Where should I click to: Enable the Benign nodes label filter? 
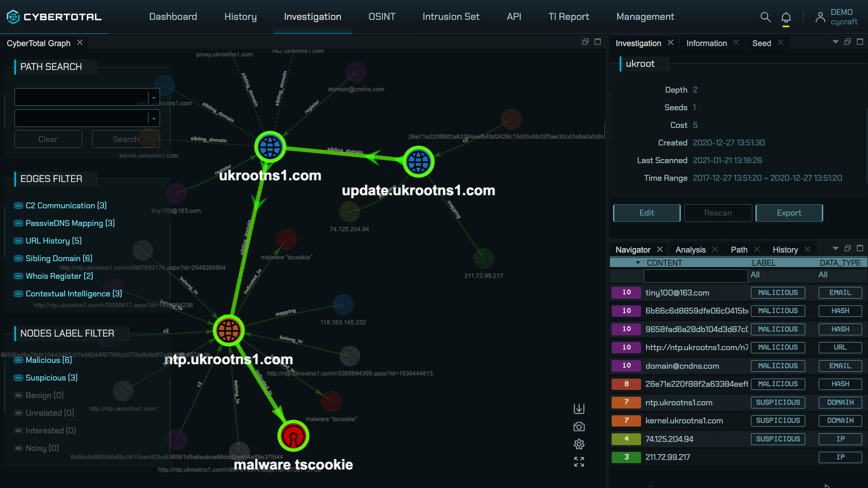[18, 395]
